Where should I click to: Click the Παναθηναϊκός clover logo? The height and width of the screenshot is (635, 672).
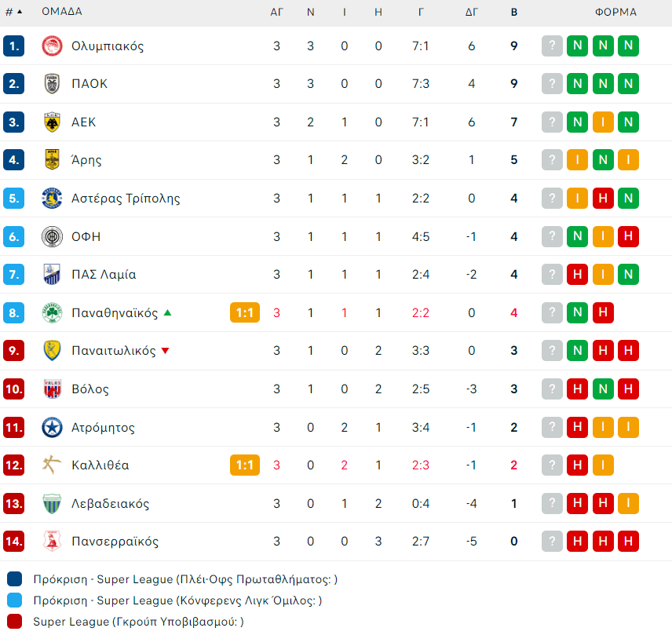point(52,313)
